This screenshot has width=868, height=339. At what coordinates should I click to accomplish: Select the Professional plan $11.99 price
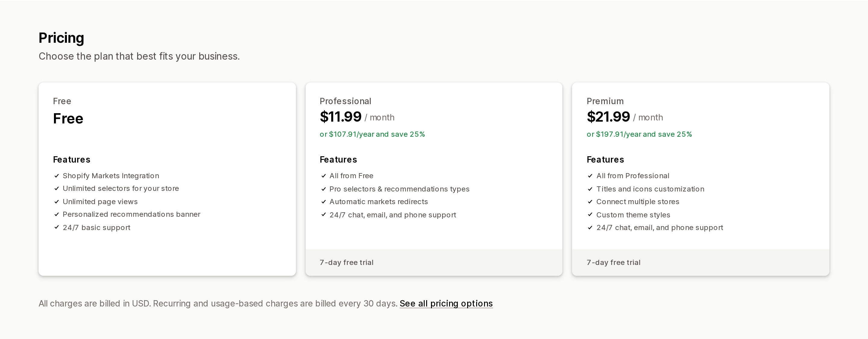[x=340, y=117]
